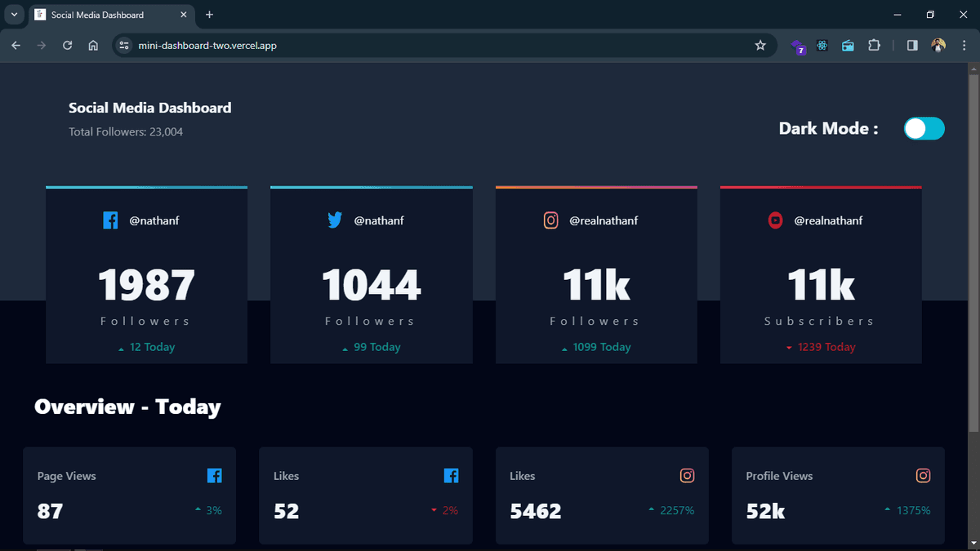The image size is (980, 551).
Task: Switch to the Social Media Dashboard tab
Action: click(x=98, y=14)
